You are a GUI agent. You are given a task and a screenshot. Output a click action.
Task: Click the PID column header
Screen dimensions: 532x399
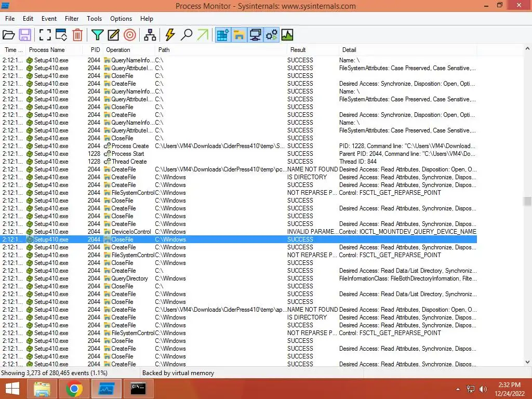tap(93, 50)
